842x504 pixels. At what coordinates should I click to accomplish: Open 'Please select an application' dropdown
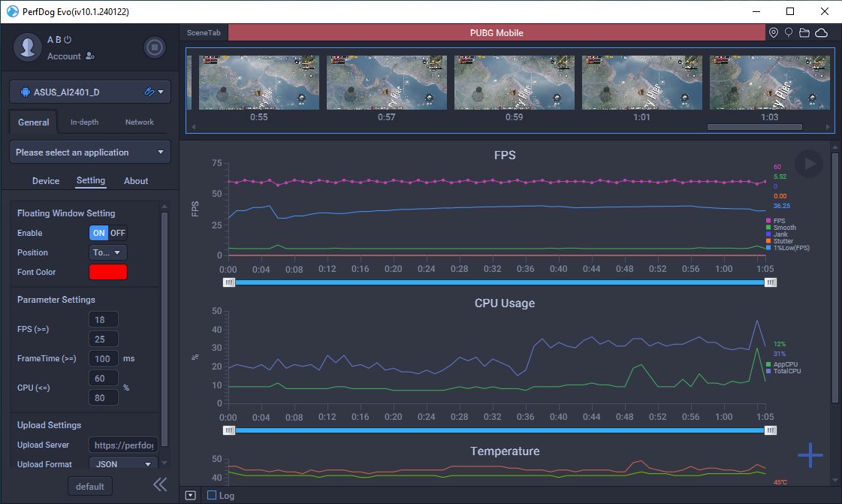pos(89,152)
